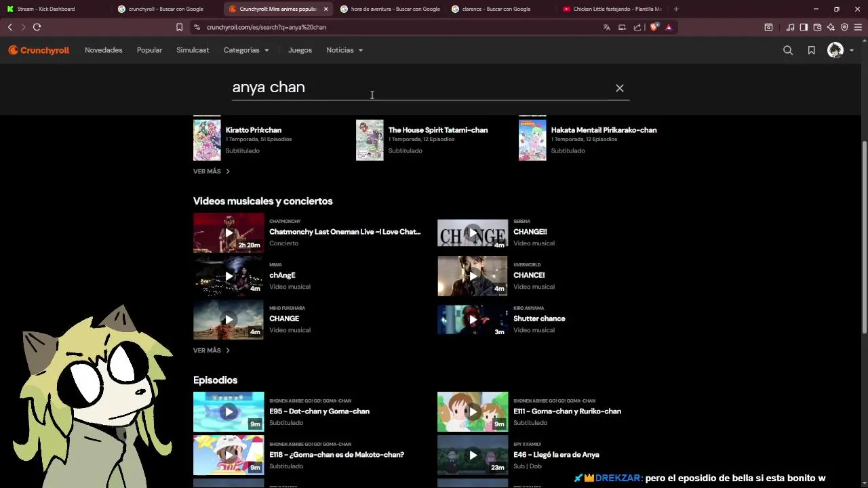Click VER MÁS under the series results
Viewport: 868px width, 488px height.
tap(212, 171)
